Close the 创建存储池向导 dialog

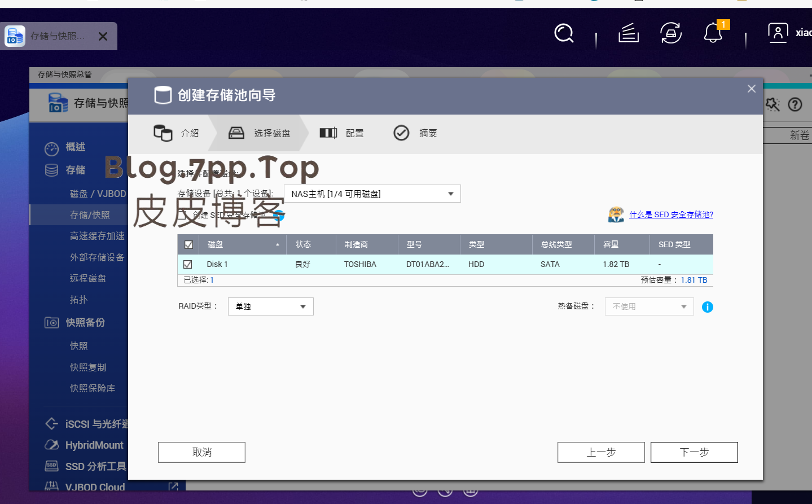(x=751, y=89)
